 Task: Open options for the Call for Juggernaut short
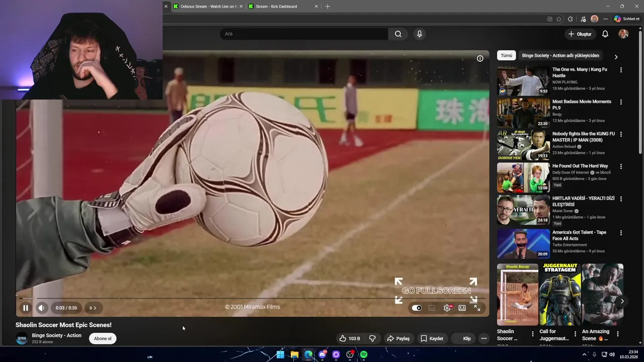click(575, 334)
